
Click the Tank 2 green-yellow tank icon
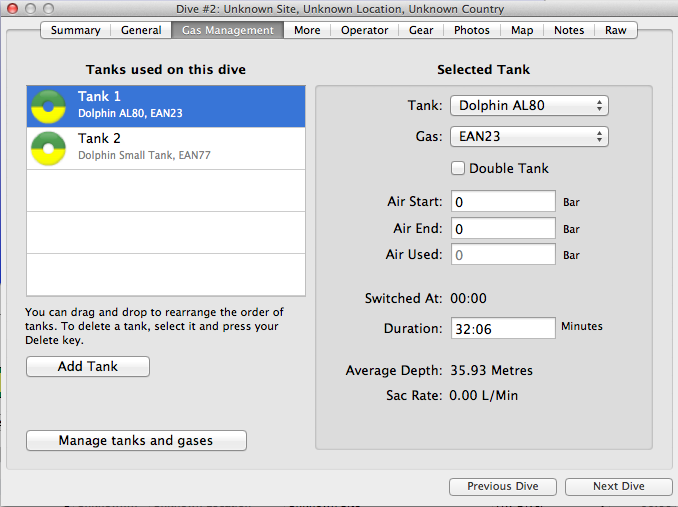click(x=49, y=147)
